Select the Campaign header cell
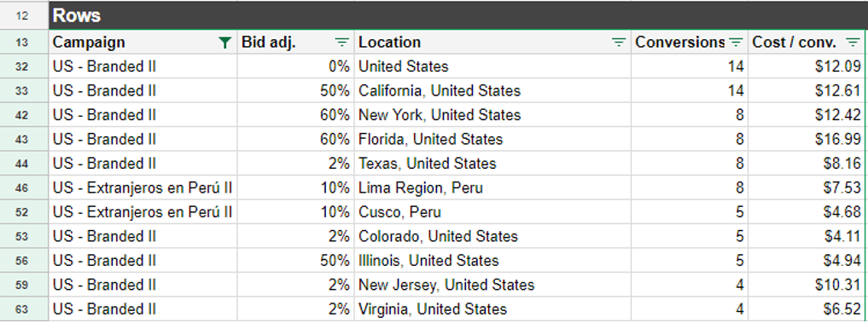The height and width of the screenshot is (323, 868). point(143,43)
